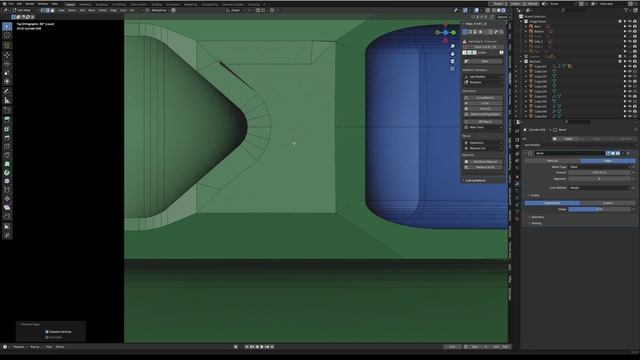Switch to edge select mode
This screenshot has height=360, width=640.
coord(47,10)
